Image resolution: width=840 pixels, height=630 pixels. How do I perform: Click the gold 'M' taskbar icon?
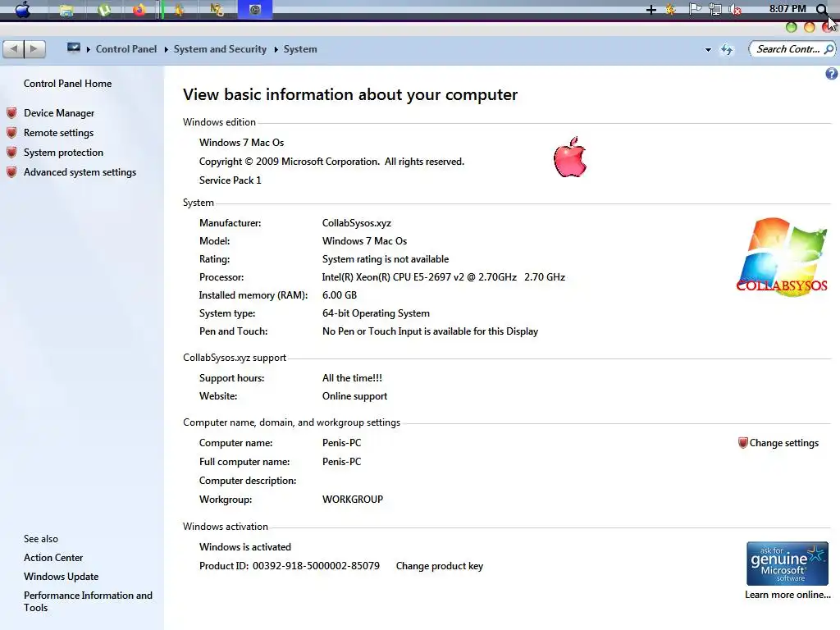tap(217, 10)
